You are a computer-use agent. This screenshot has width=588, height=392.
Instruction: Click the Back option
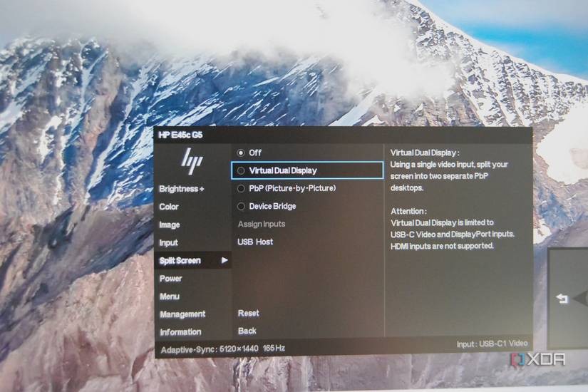(247, 331)
